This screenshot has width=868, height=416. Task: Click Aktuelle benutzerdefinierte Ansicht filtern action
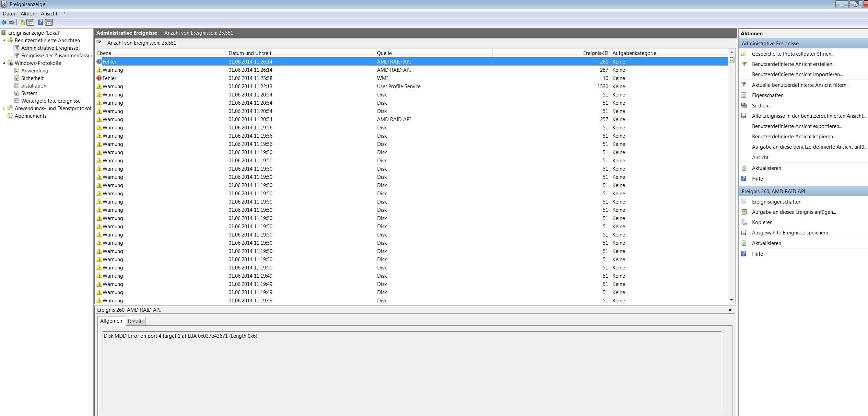point(800,85)
